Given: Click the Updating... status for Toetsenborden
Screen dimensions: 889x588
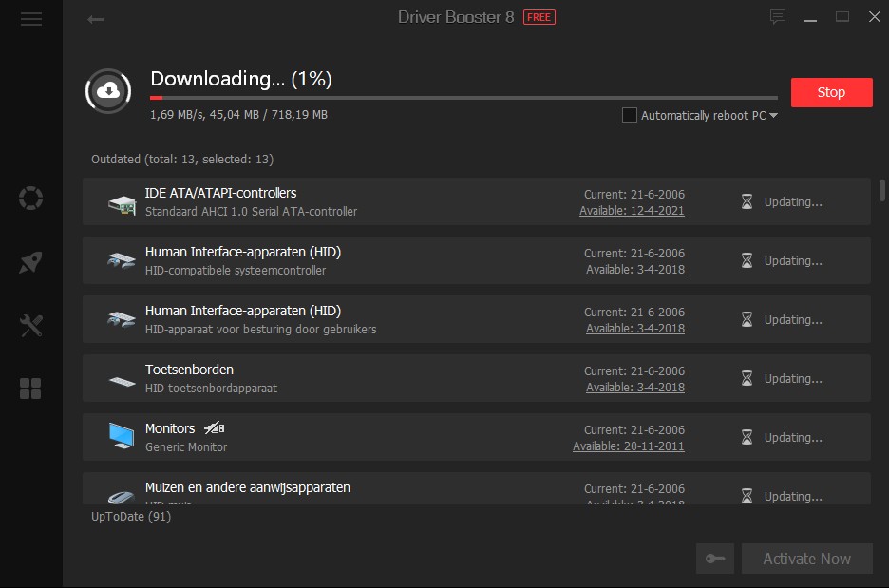Looking at the screenshot, I should click(x=793, y=379).
